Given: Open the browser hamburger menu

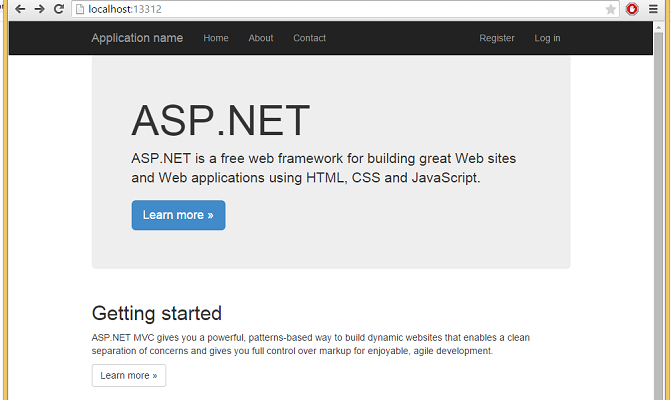Looking at the screenshot, I should click(653, 9).
